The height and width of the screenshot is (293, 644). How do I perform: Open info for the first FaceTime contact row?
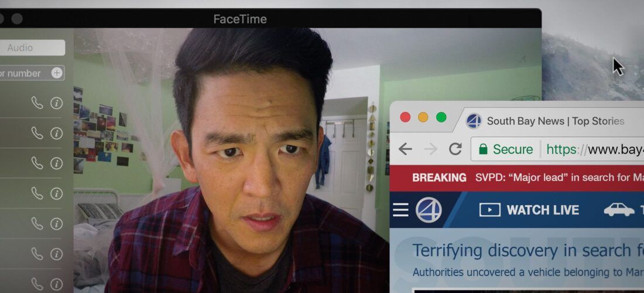56,103
